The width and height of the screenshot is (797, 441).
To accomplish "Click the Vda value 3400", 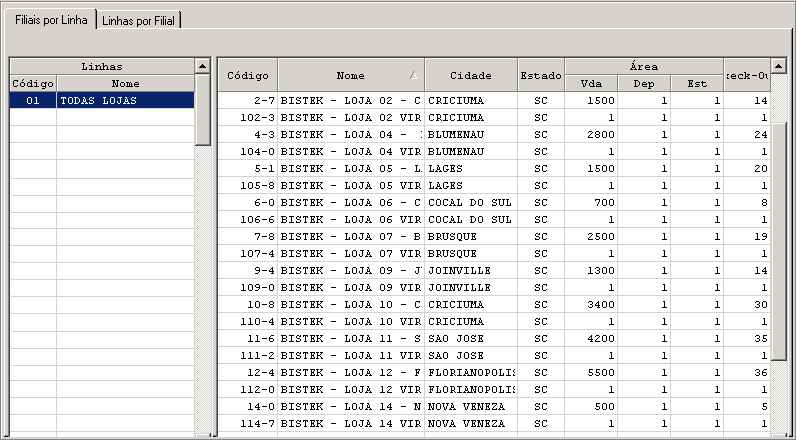I will tap(591, 305).
